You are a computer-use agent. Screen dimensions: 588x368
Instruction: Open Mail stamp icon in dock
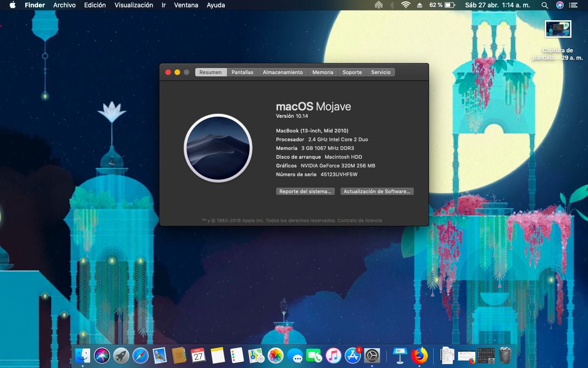160,356
